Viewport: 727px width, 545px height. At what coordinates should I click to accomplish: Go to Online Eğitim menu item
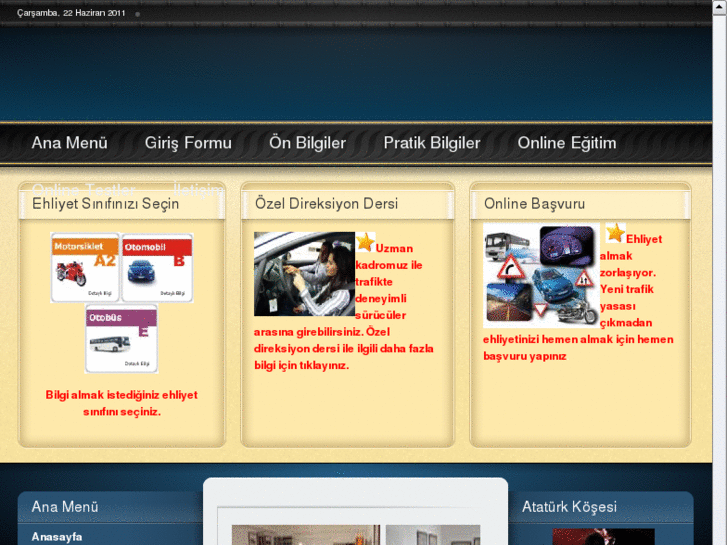coord(567,143)
